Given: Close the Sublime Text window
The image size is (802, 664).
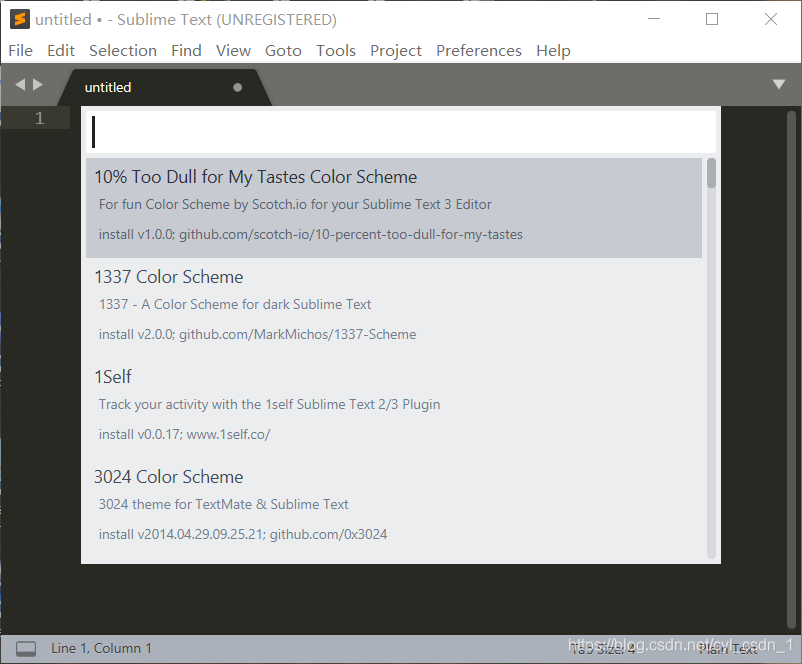Looking at the screenshot, I should (x=771, y=19).
